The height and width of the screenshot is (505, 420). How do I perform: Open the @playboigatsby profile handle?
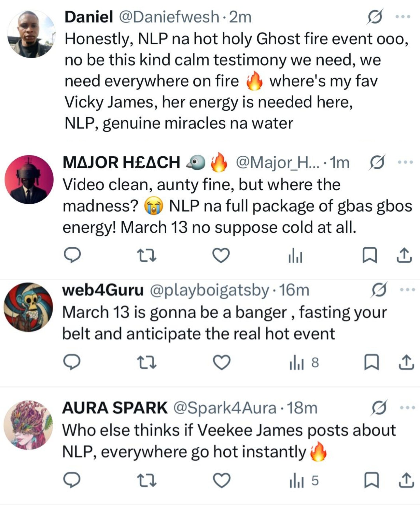[209, 290]
